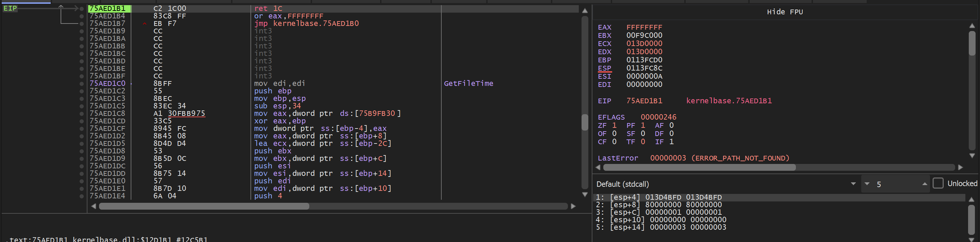The width and height of the screenshot is (980, 242).
Task: Select ESI register value 0000000A
Action: pyautogui.click(x=644, y=76)
